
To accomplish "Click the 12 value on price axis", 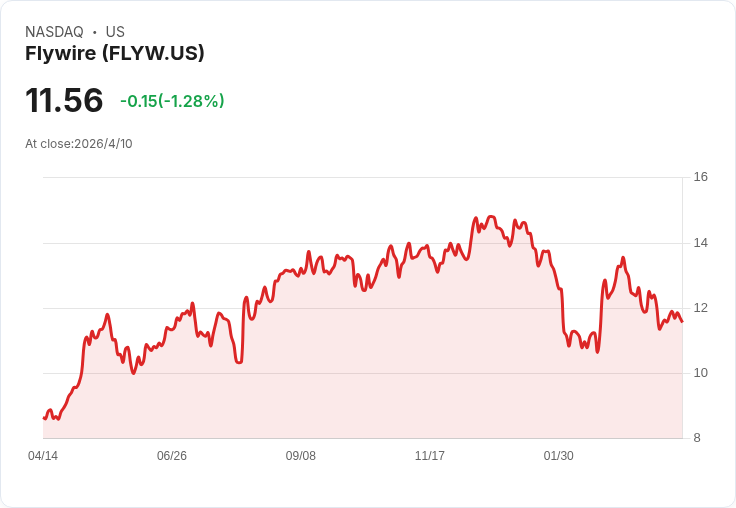I will [x=701, y=308].
